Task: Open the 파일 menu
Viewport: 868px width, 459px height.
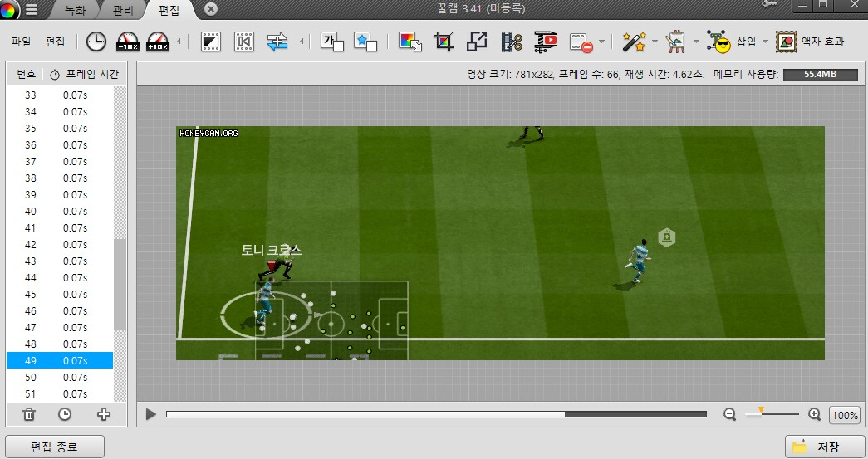Action: pos(21,41)
